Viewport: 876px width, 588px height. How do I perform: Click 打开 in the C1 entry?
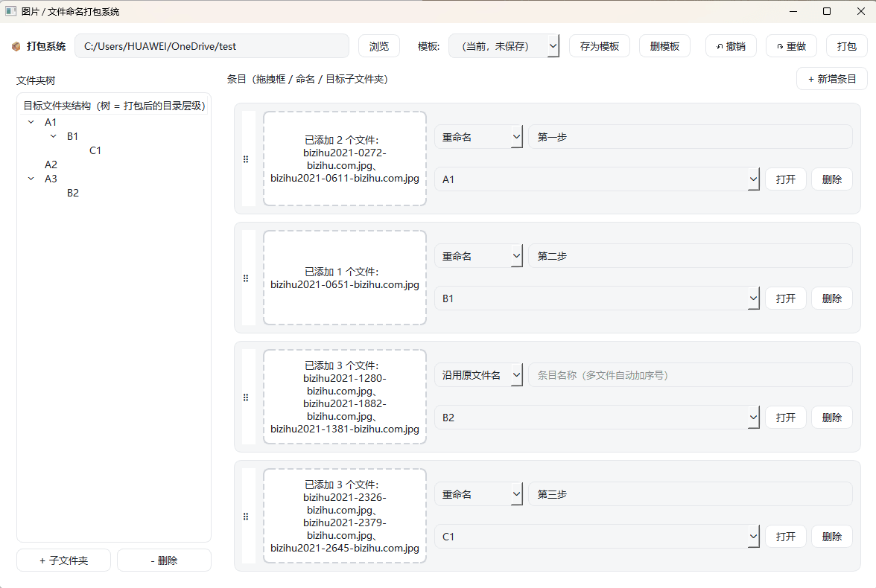pyautogui.click(x=785, y=537)
